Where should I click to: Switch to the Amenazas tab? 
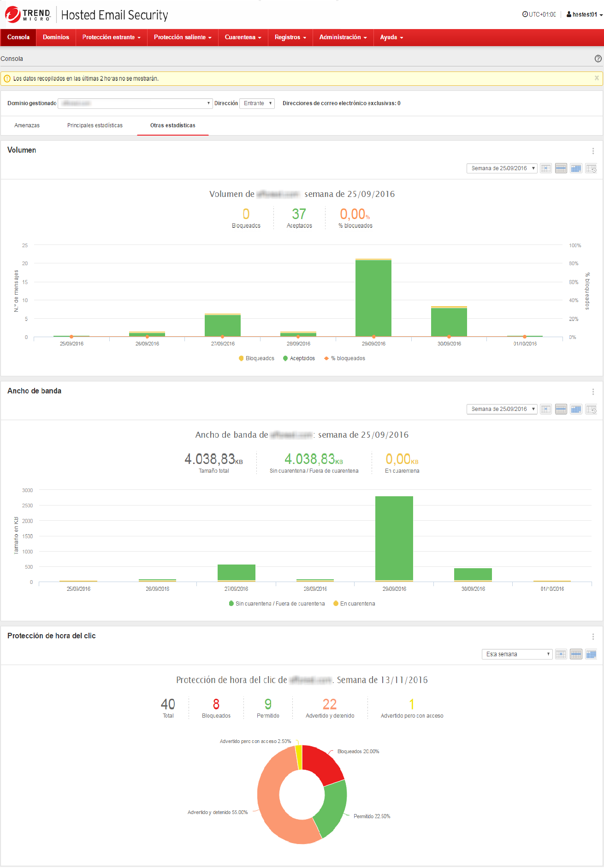coord(27,125)
